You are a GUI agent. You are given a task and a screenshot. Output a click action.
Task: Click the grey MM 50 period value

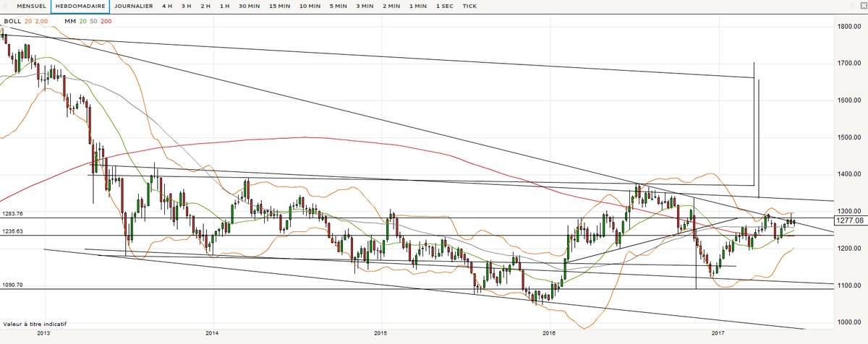[95, 21]
